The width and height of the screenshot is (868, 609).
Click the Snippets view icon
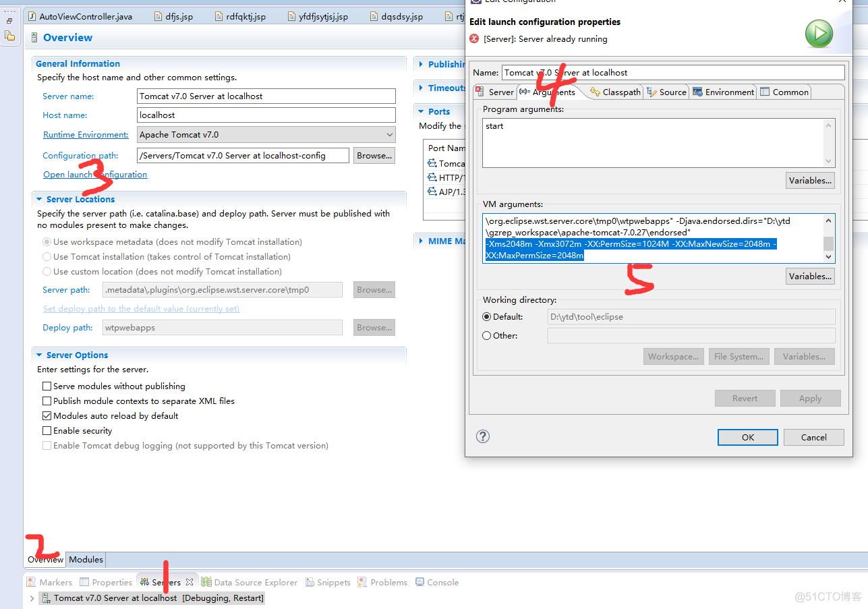tap(310, 582)
